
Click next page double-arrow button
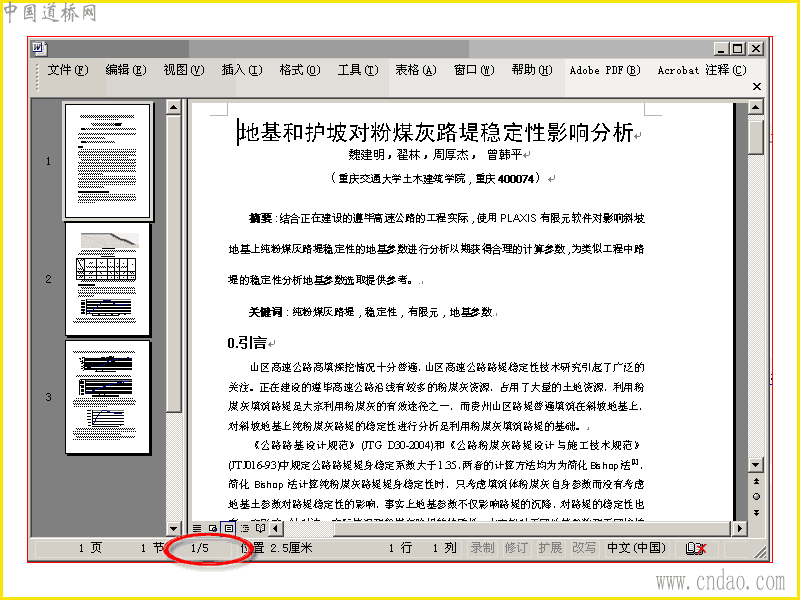tap(756, 512)
